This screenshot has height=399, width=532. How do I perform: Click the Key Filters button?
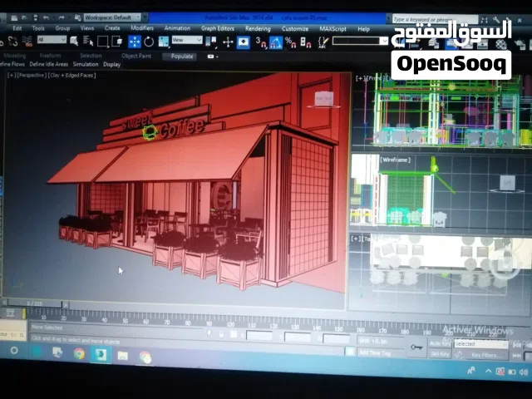click(x=485, y=355)
